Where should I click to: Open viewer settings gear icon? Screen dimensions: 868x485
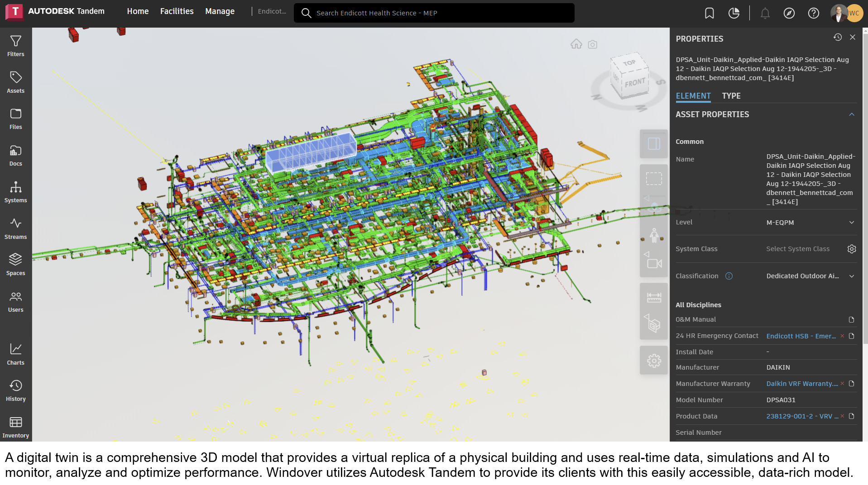point(653,361)
